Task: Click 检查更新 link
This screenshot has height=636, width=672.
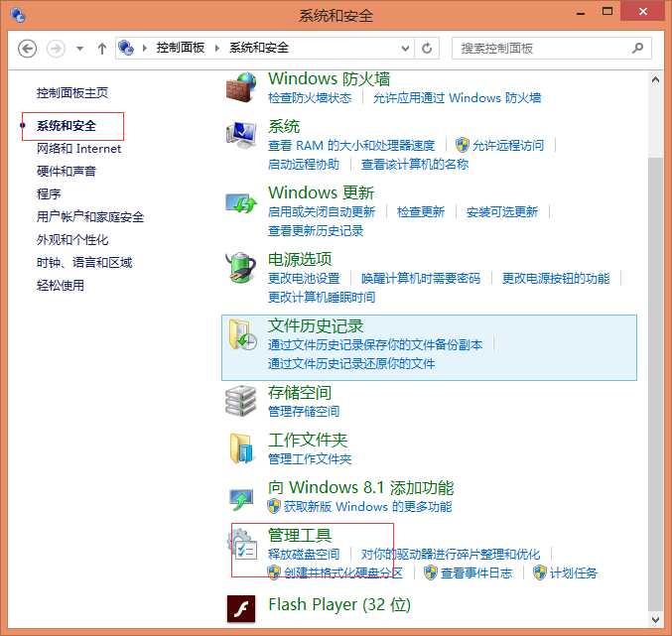Action: [x=421, y=212]
